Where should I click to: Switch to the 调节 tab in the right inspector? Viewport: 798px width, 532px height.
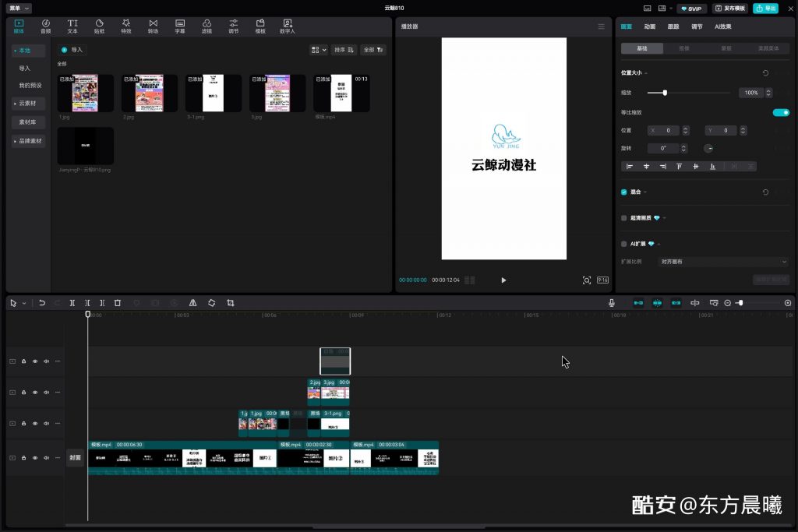click(x=697, y=26)
